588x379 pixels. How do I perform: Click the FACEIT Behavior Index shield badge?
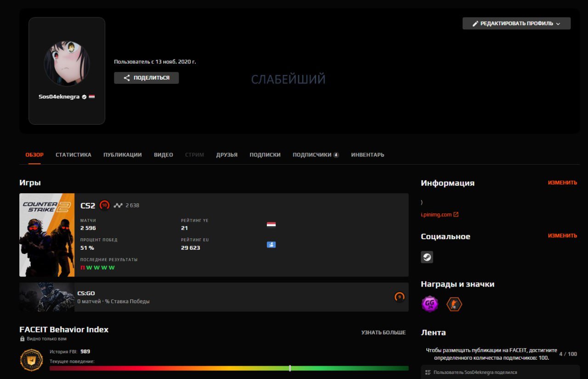tap(31, 360)
